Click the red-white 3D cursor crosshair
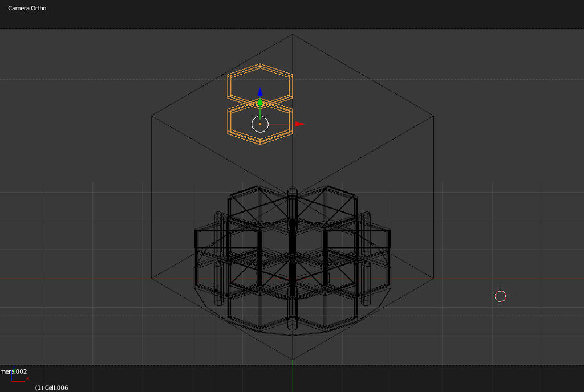 (x=500, y=296)
